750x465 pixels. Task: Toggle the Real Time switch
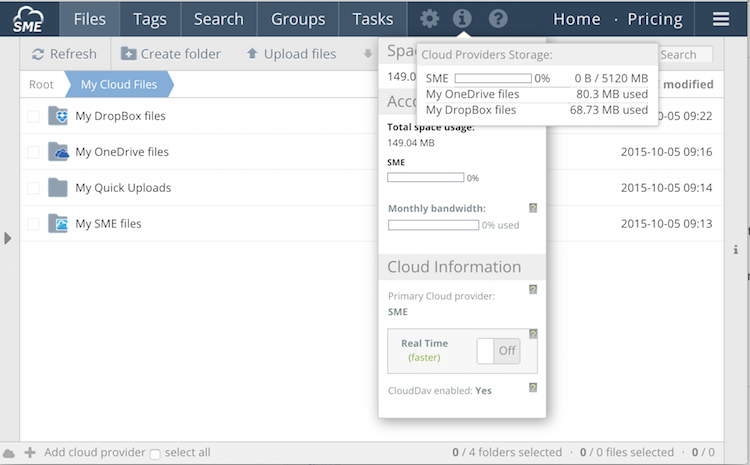pyautogui.click(x=497, y=351)
